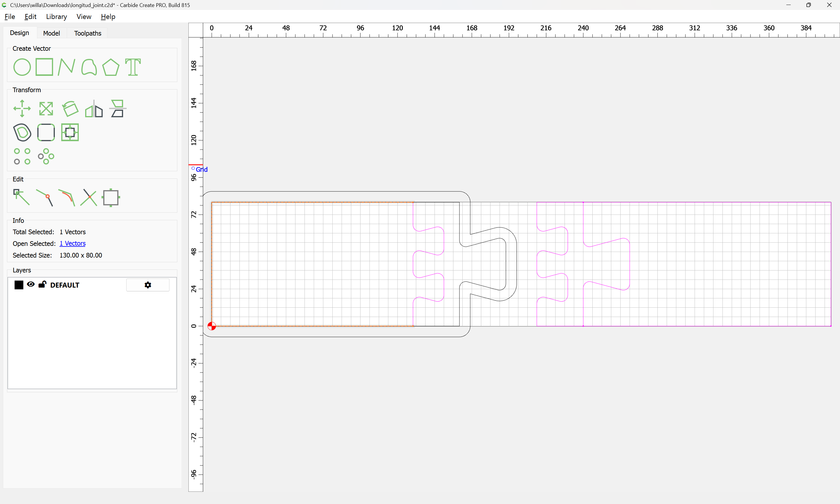Click the 'Selected Size: 130.00 x 80.00' text
This screenshot has width=840, height=504.
point(57,256)
